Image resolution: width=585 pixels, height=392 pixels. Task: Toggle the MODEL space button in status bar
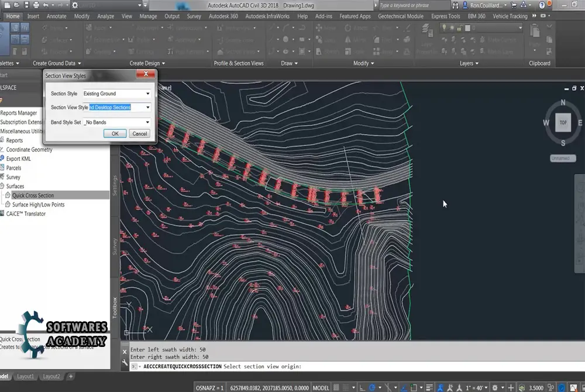pos(321,388)
